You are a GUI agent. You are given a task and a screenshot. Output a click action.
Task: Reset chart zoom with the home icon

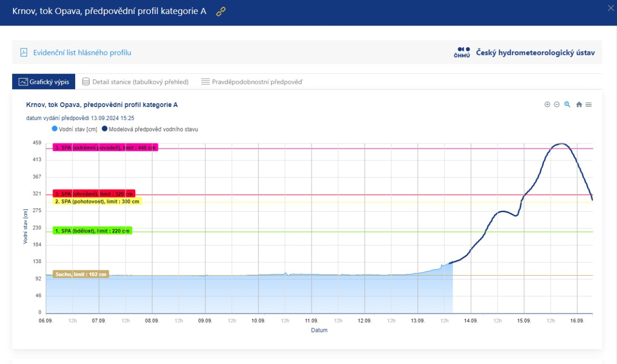tap(579, 105)
